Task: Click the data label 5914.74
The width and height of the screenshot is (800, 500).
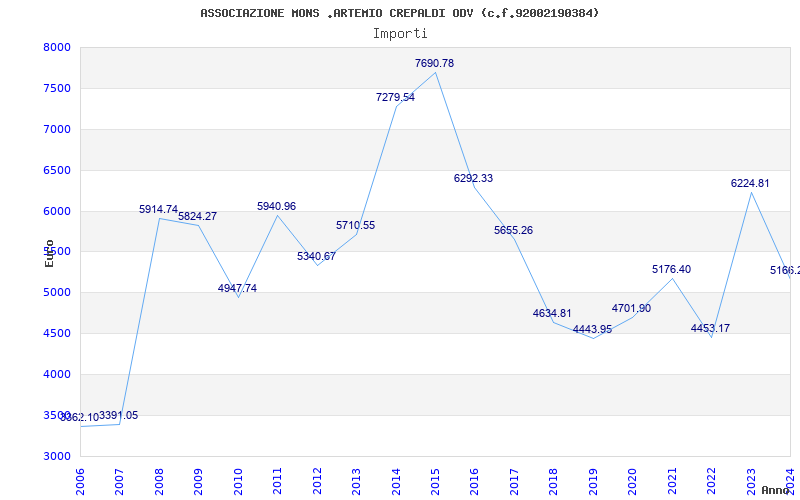Action: click(158, 210)
